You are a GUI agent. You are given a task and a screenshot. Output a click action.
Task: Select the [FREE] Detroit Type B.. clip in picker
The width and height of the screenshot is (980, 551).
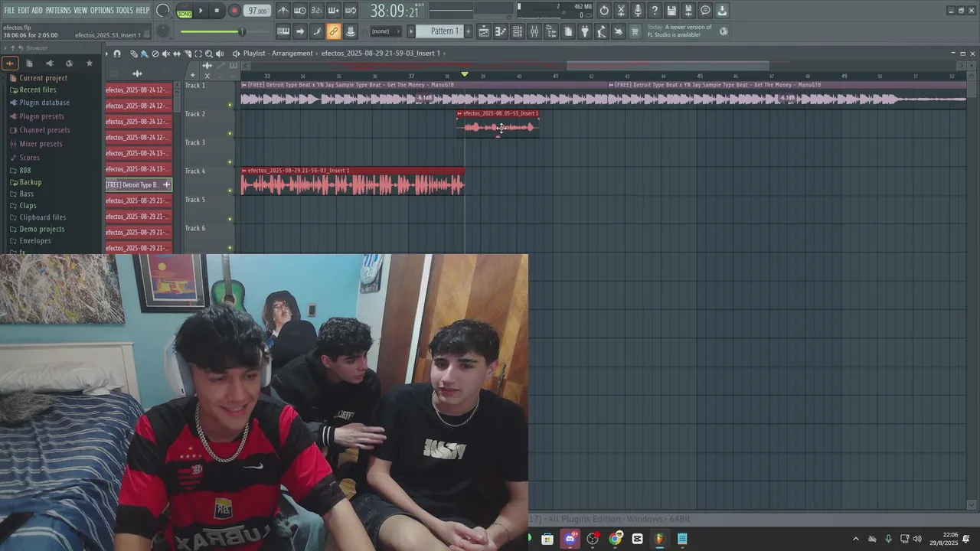click(x=139, y=184)
